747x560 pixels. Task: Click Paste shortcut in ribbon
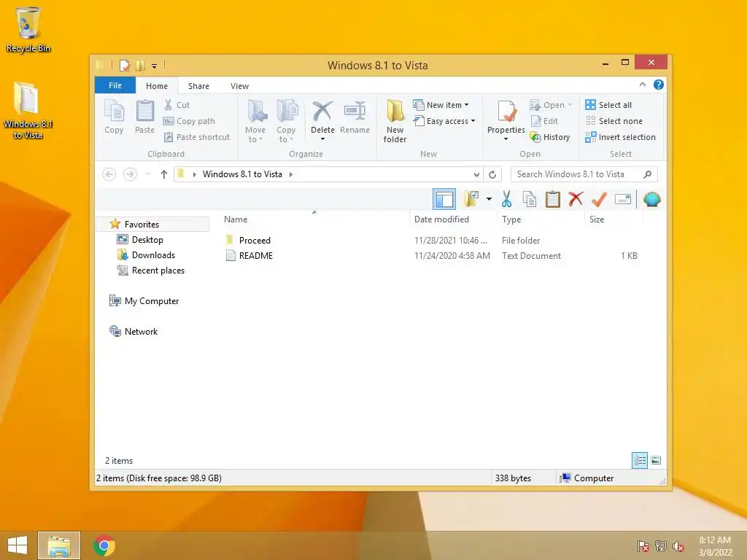(x=197, y=137)
